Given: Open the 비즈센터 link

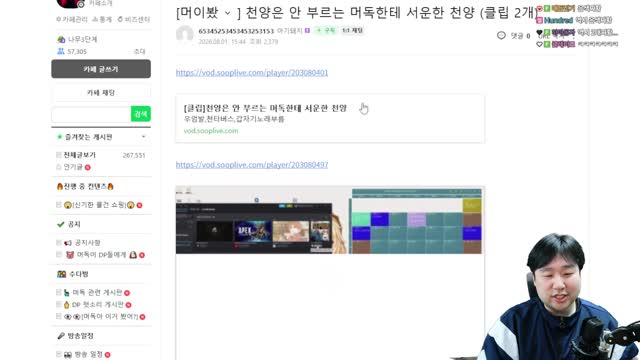Looking at the screenshot, I should pos(134,19).
